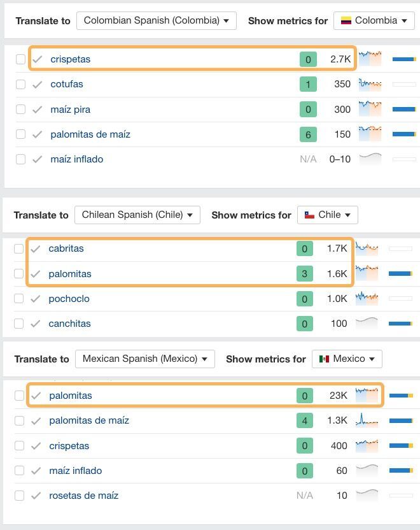Viewport: 420px width, 530px height.
Task: Open the keyword maíz pira
Action: pos(71,109)
